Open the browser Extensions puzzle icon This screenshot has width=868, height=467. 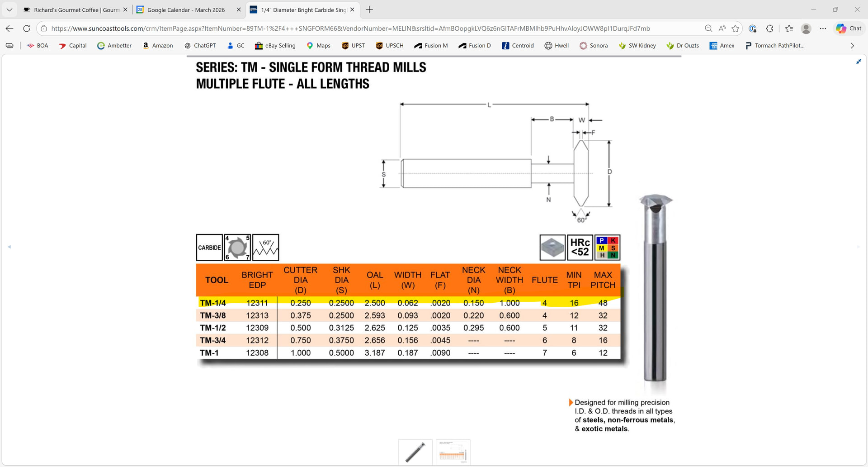click(x=769, y=29)
